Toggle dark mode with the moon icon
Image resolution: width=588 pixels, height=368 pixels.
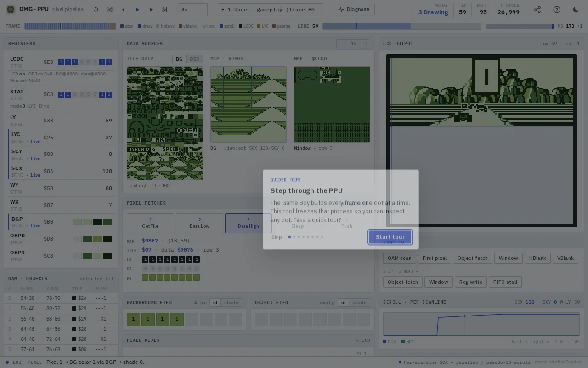(x=576, y=9)
